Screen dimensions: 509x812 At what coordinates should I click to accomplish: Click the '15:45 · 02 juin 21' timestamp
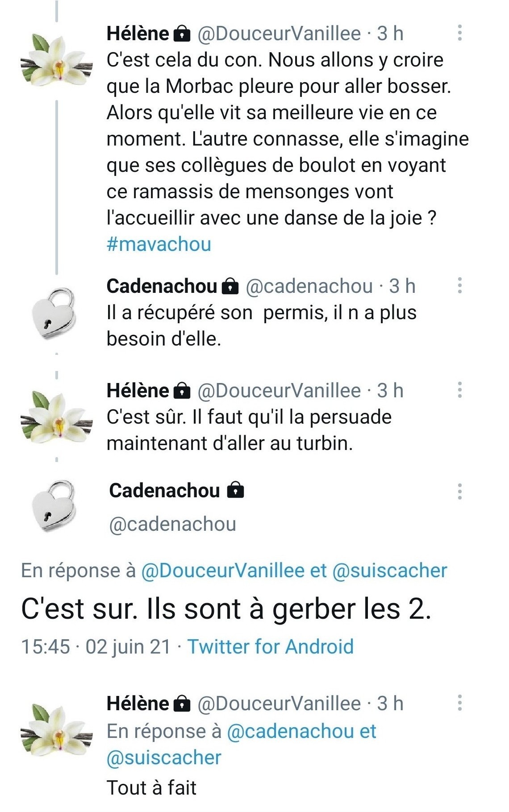(96, 646)
